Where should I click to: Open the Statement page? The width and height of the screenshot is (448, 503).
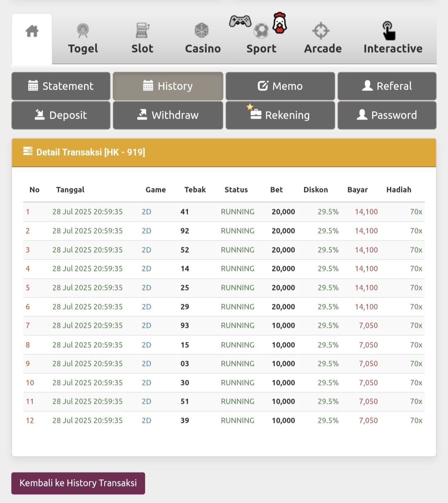click(x=61, y=86)
